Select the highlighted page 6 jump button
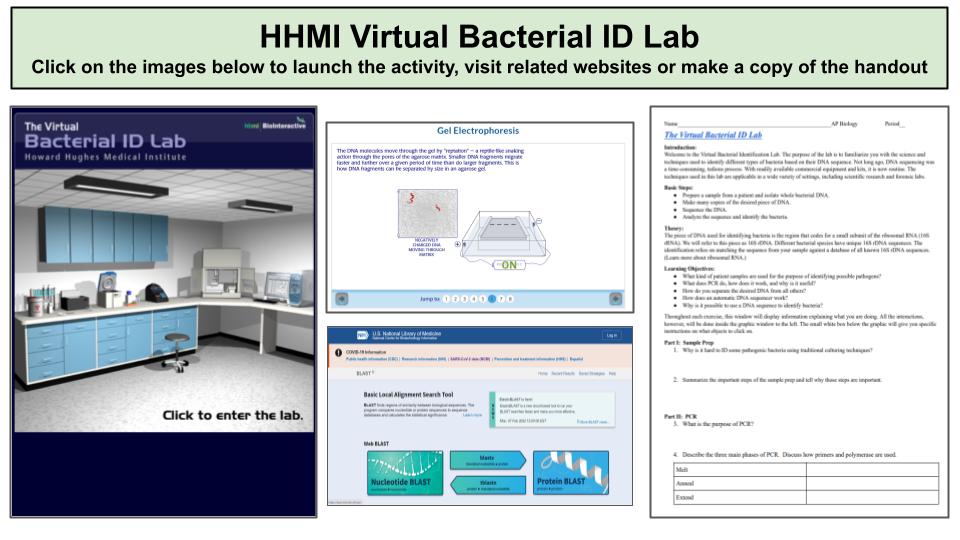 pyautogui.click(x=492, y=299)
